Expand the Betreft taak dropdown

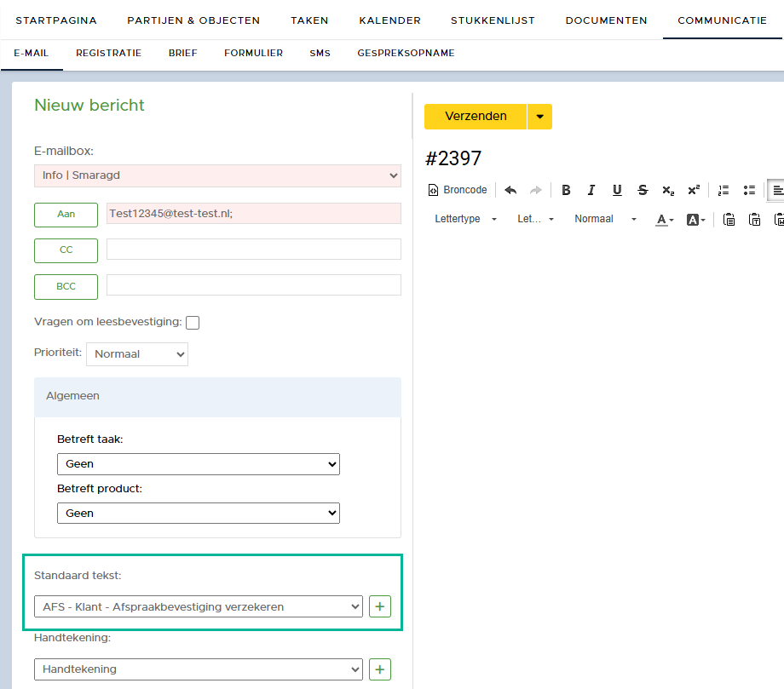click(x=198, y=464)
